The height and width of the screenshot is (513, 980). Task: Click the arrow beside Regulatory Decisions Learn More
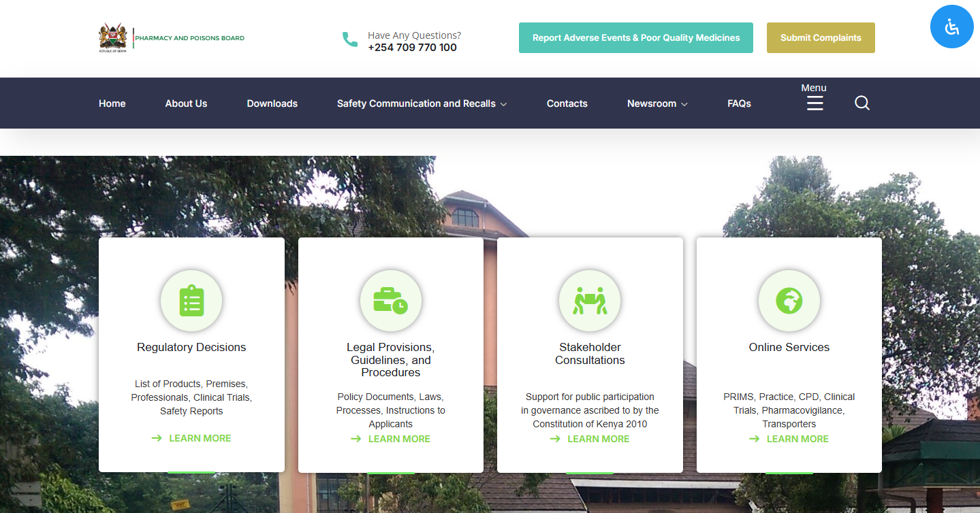coord(157,438)
